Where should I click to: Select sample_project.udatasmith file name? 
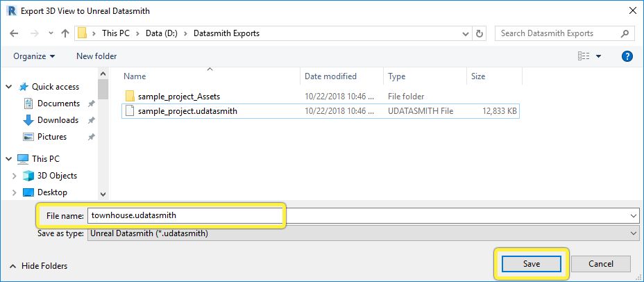click(x=187, y=111)
